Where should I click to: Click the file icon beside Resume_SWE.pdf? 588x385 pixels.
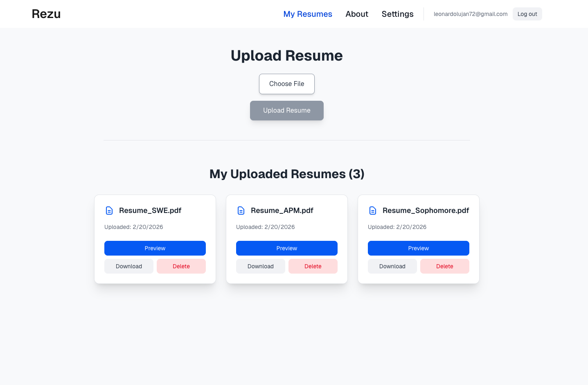pos(109,211)
